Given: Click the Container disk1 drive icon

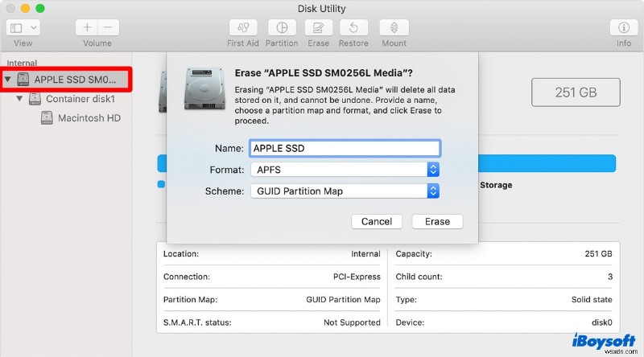Looking at the screenshot, I should tap(35, 98).
